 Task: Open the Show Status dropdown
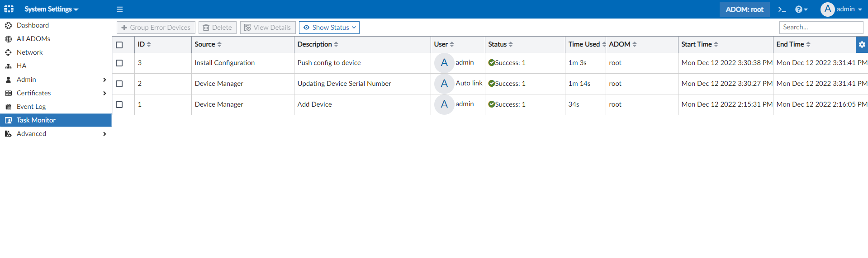(329, 28)
